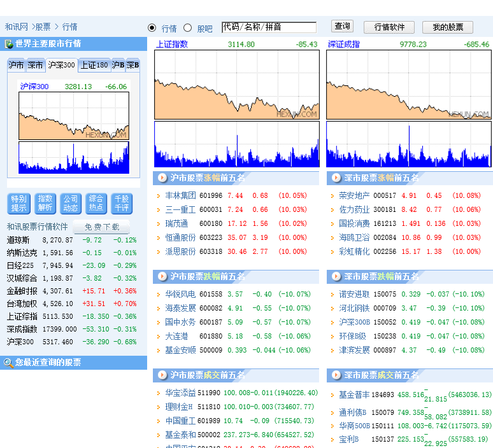The height and width of the screenshot is (448, 493).
Task: Open stock 荣安地产
Action: pos(354,195)
